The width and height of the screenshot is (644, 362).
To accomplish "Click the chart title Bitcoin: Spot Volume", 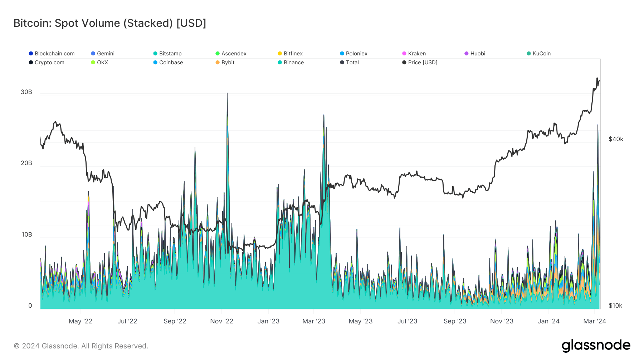I will (x=109, y=23).
